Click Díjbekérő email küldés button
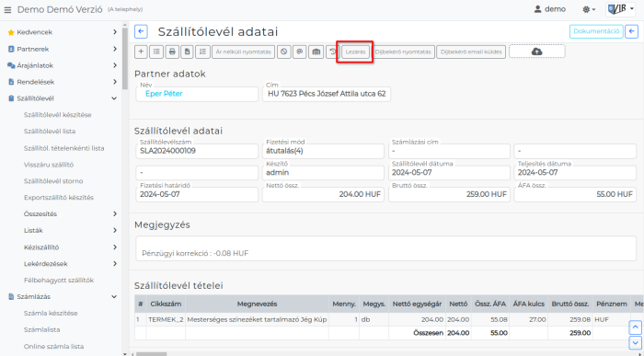 [471, 52]
